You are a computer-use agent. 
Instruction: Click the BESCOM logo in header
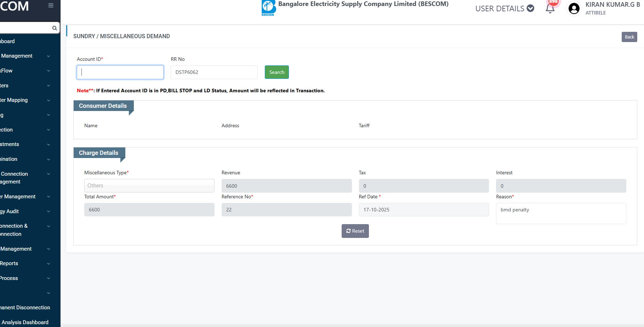point(268,8)
